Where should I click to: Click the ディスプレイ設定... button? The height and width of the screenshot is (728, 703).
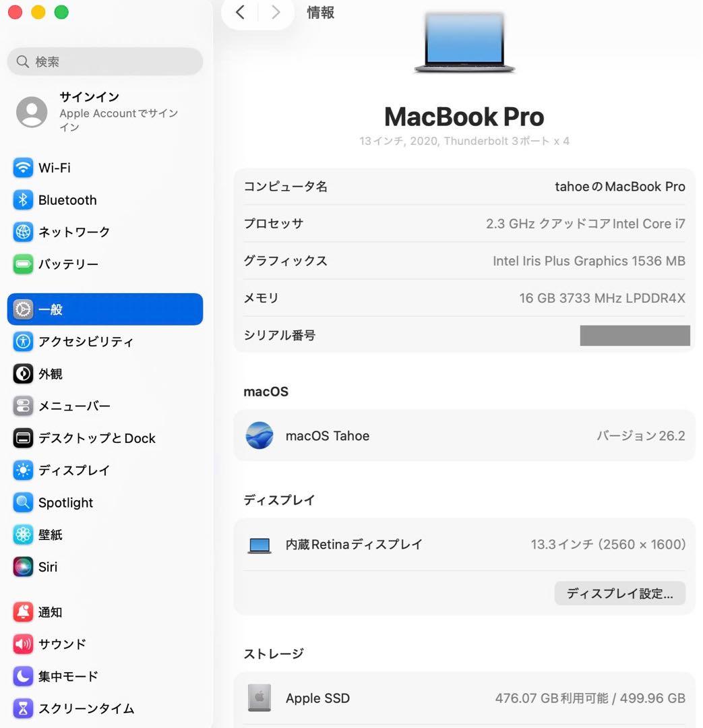point(619,593)
